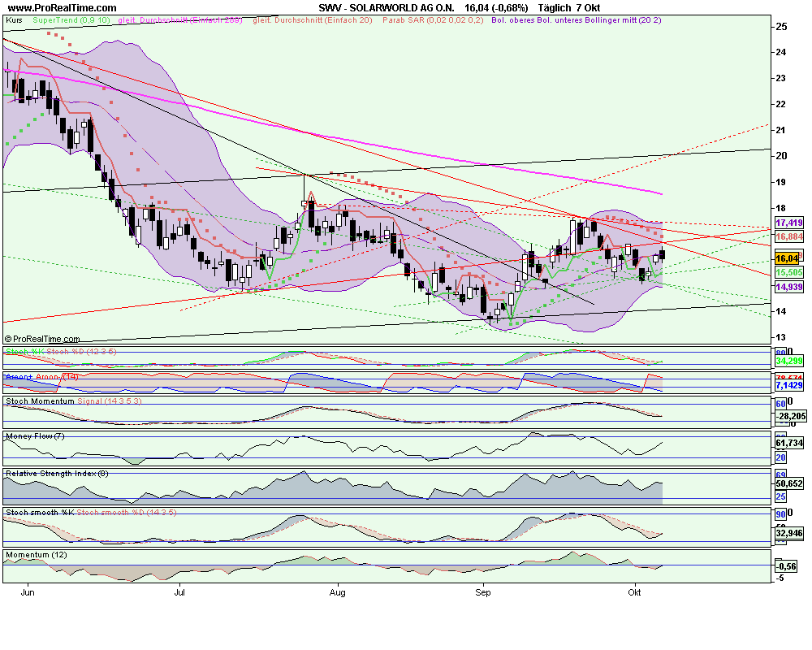
Task: Click the 61,734 Money Flow value tag
Action: [789, 443]
